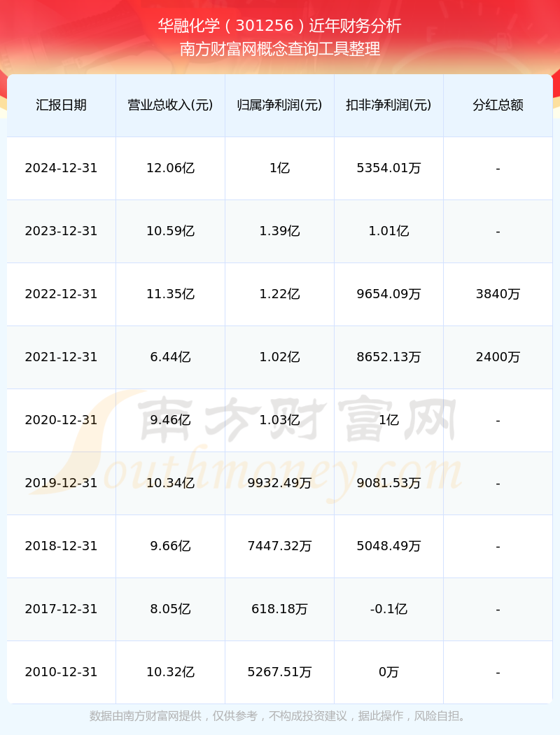Select the 2022-12-31 date cell

click(x=62, y=294)
